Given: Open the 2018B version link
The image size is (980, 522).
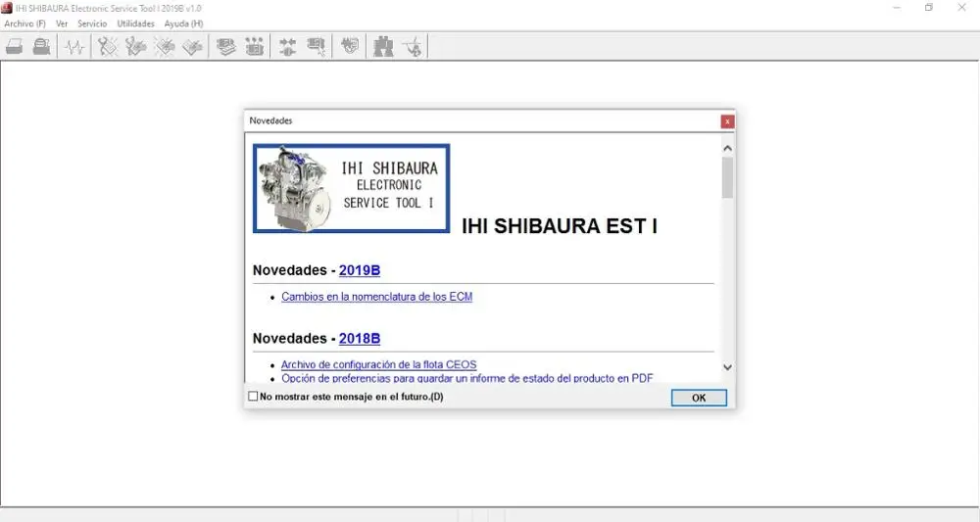Looking at the screenshot, I should coord(360,339).
